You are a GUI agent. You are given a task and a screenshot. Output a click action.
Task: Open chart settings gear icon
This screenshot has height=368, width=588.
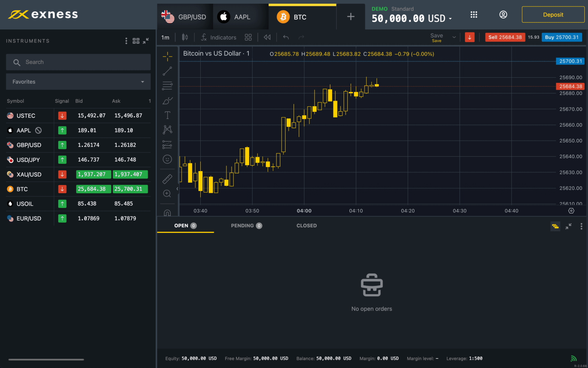(x=571, y=211)
